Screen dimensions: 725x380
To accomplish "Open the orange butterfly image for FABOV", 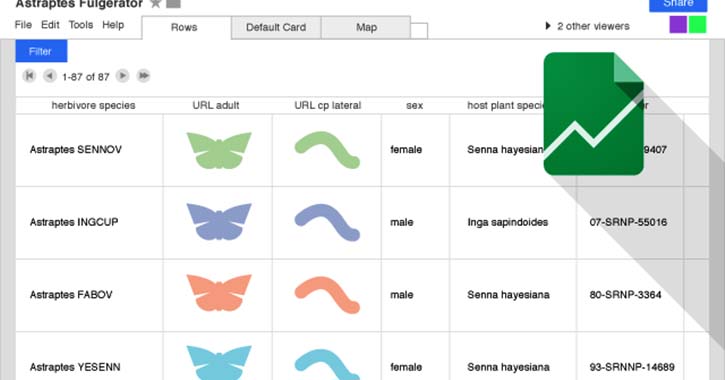I will tap(219, 293).
